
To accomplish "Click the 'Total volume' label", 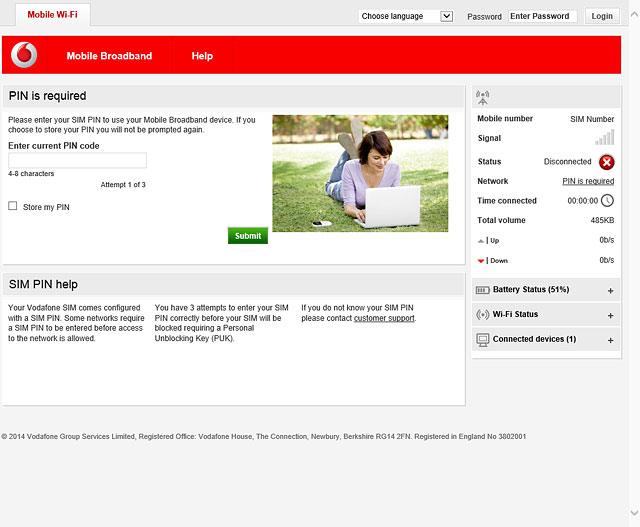I will coord(501,220).
